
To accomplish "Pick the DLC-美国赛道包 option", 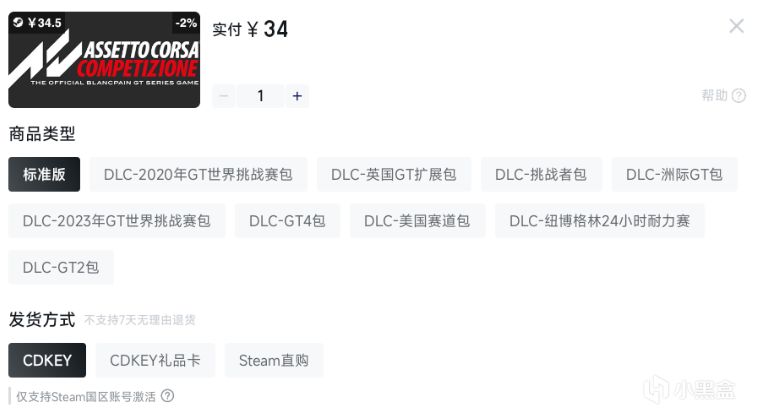I will pos(417,221).
